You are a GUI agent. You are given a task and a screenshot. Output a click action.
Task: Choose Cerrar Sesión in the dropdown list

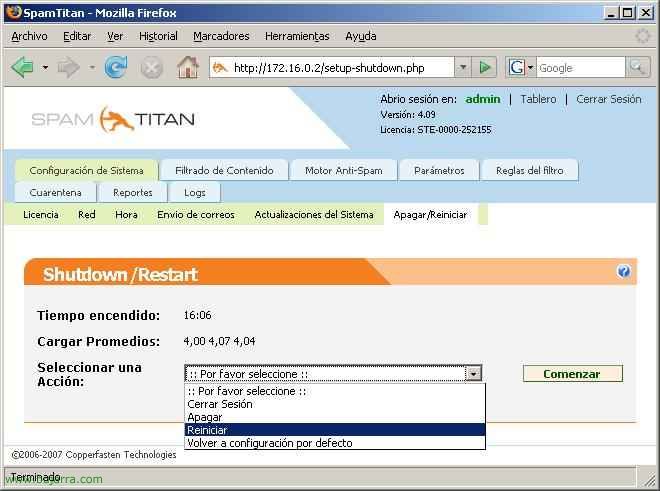tap(335, 404)
